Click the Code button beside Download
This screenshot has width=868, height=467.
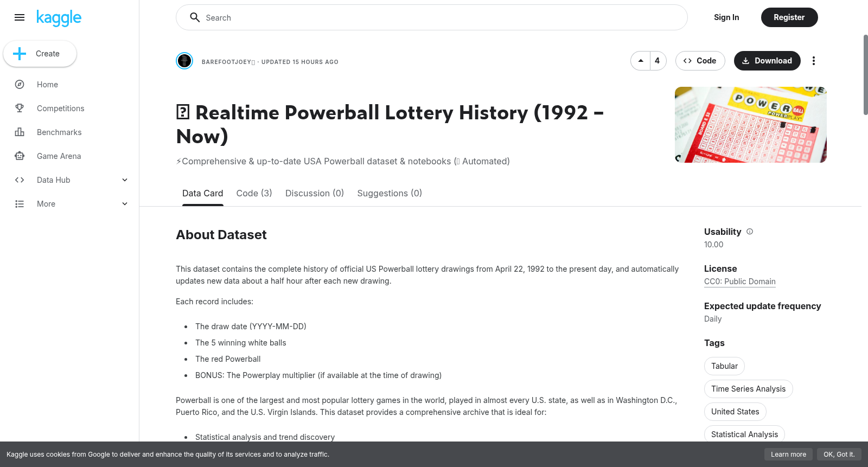(700, 61)
